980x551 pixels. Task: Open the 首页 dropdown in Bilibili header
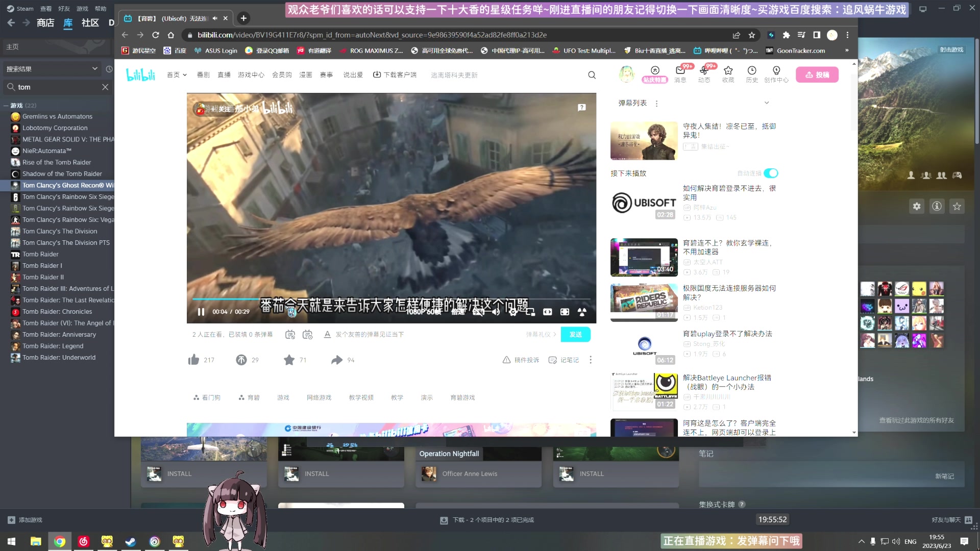click(177, 75)
